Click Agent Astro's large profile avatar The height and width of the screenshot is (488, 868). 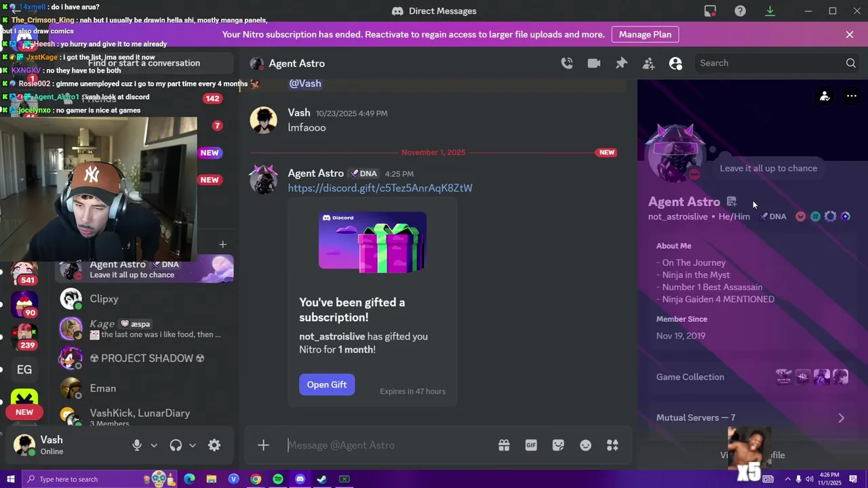point(675,153)
